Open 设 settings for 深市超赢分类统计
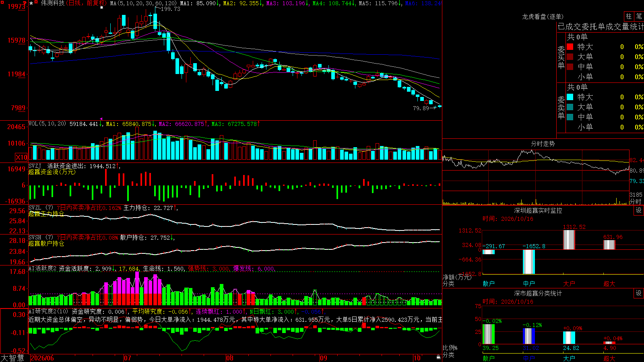This screenshot has height=362, width=644. click(639, 293)
